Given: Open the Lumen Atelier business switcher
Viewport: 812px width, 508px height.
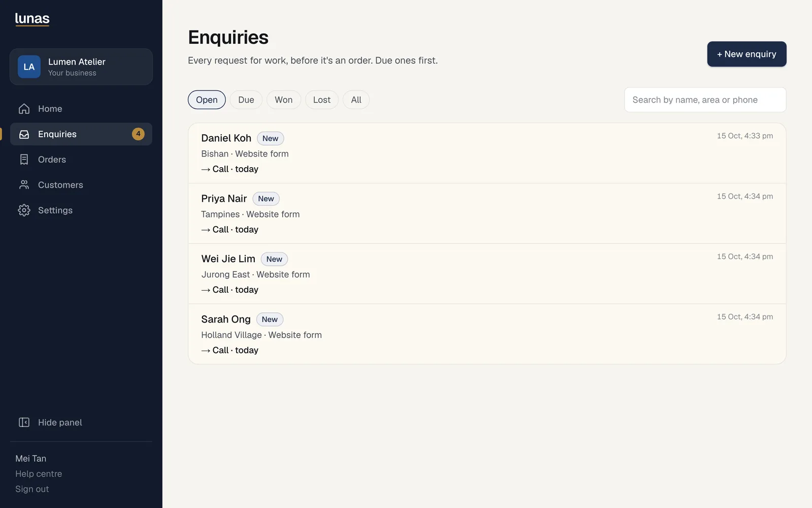Looking at the screenshot, I should 81,67.
